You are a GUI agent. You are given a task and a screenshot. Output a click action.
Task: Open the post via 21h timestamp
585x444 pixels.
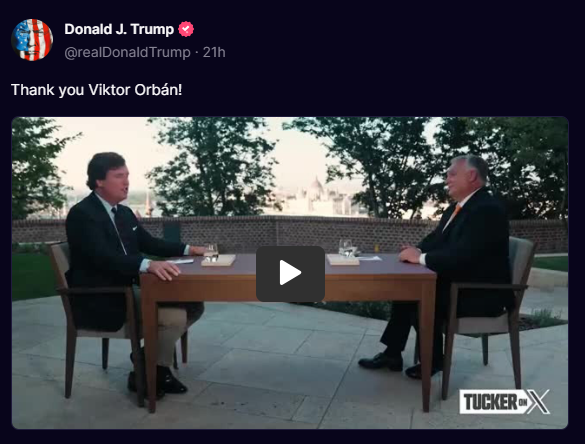[214, 52]
